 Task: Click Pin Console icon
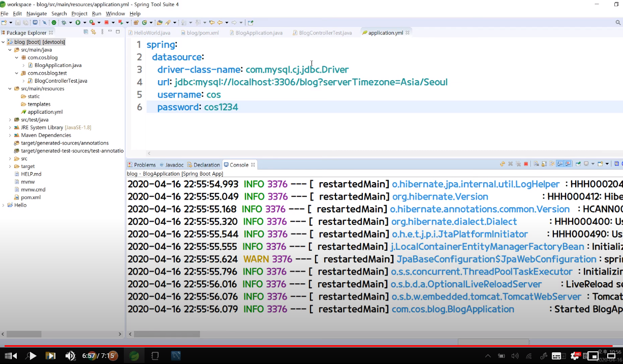click(x=578, y=164)
